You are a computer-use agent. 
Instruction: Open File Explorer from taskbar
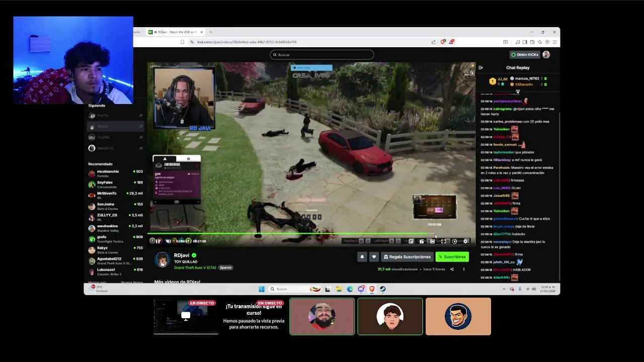point(339,289)
